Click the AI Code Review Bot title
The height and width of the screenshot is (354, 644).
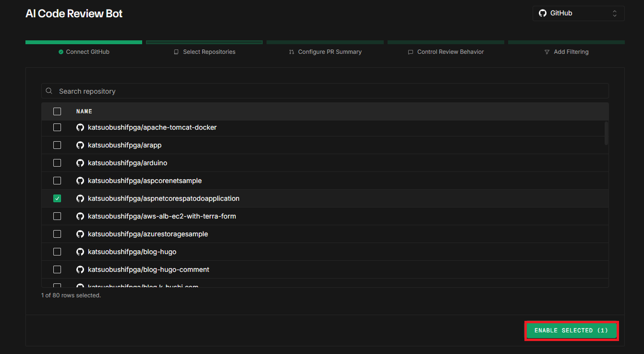click(74, 13)
